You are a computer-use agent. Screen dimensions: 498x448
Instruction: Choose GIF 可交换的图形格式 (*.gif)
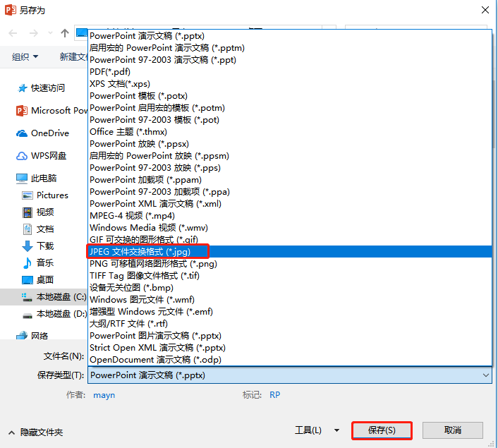pos(290,240)
